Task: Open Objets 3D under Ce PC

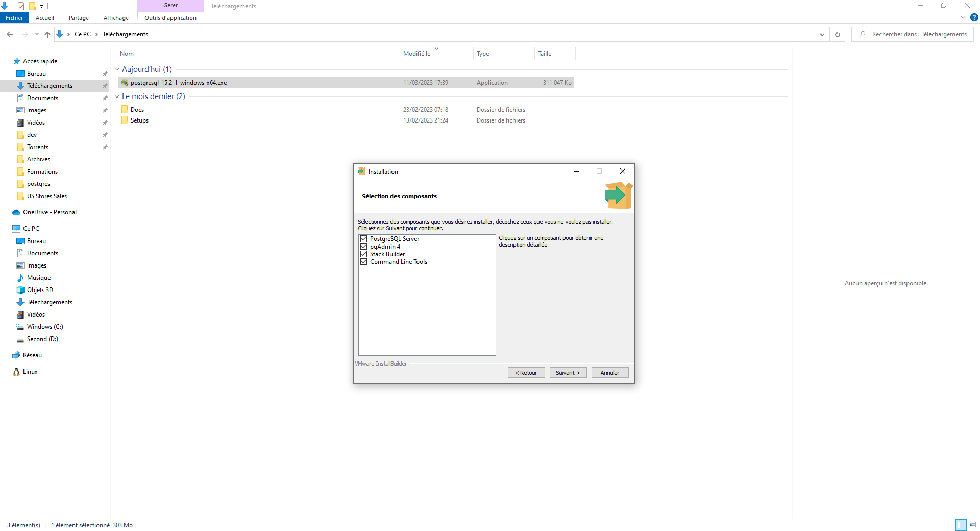Action: (40, 290)
